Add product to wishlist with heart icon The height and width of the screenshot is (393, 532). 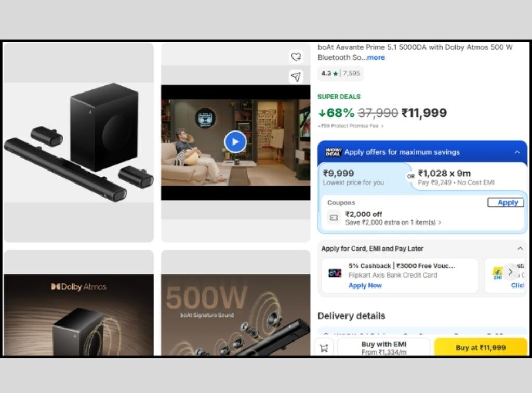coord(296,57)
